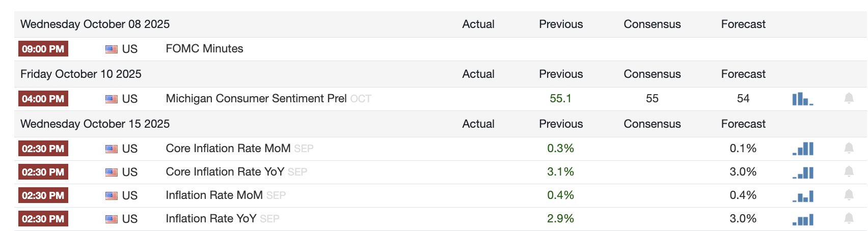Viewport: 868px width, 231px height.
Task: Open Core Inflation Rate YoY event
Action: 225,172
